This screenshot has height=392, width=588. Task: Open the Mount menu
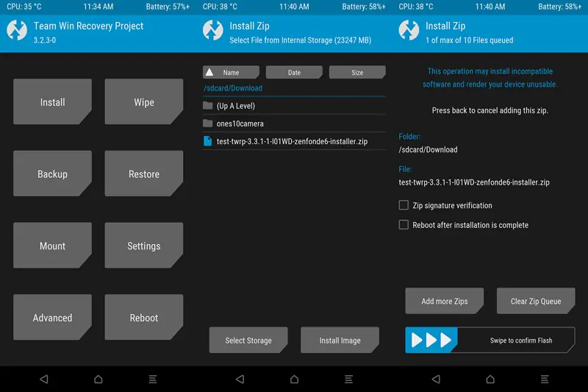pyautogui.click(x=52, y=246)
